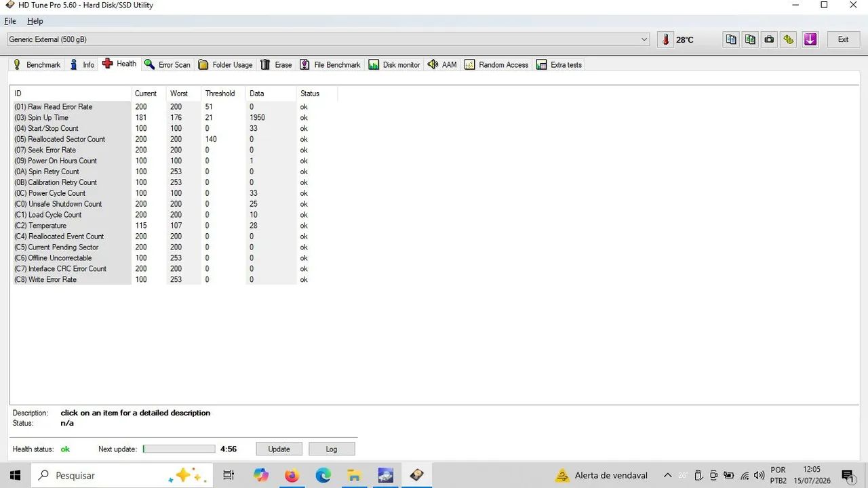
Task: Select the Spin Up Time row
Action: click(174, 117)
